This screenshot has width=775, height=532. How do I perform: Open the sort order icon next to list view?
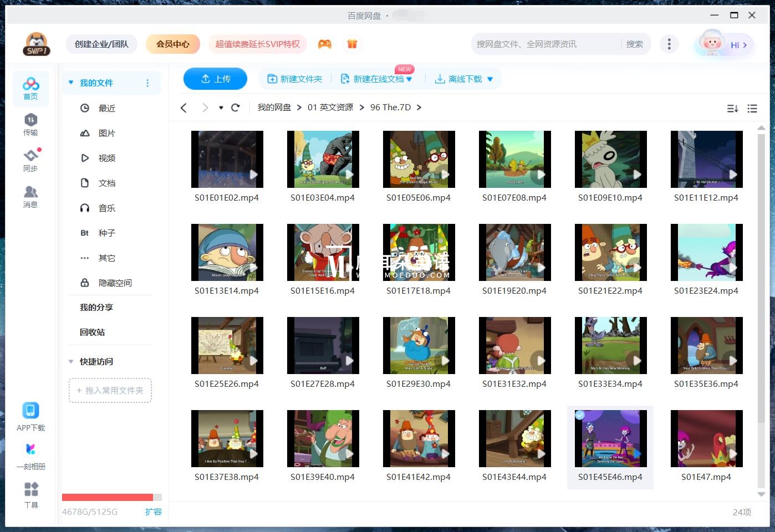[x=732, y=109]
